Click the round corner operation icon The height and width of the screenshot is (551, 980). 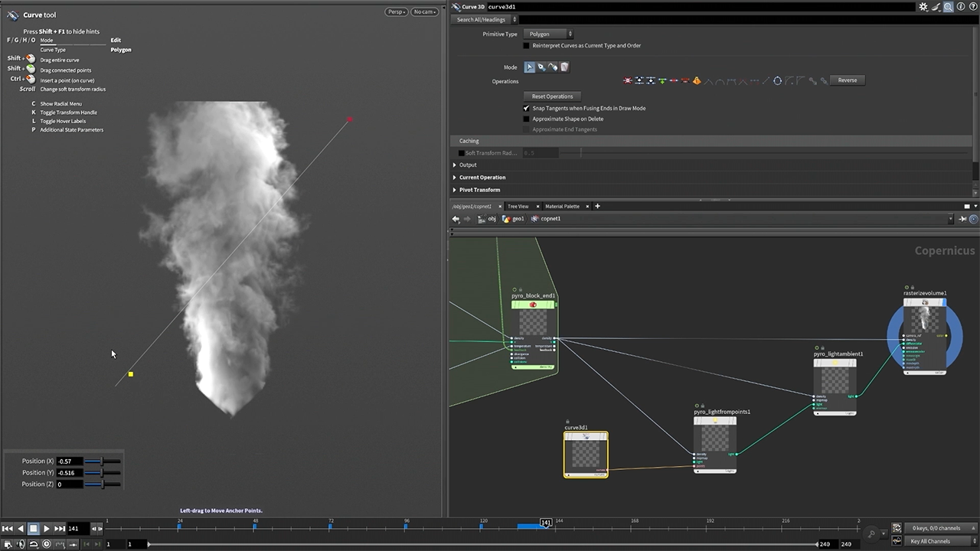(789, 80)
